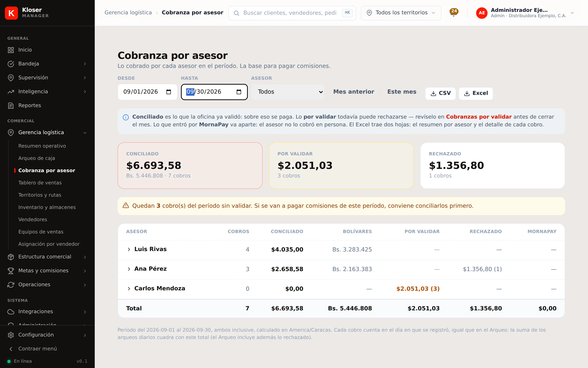Open Asignación por vendedor in the sidebar
Screen dimensions: 588x368
click(x=49, y=244)
